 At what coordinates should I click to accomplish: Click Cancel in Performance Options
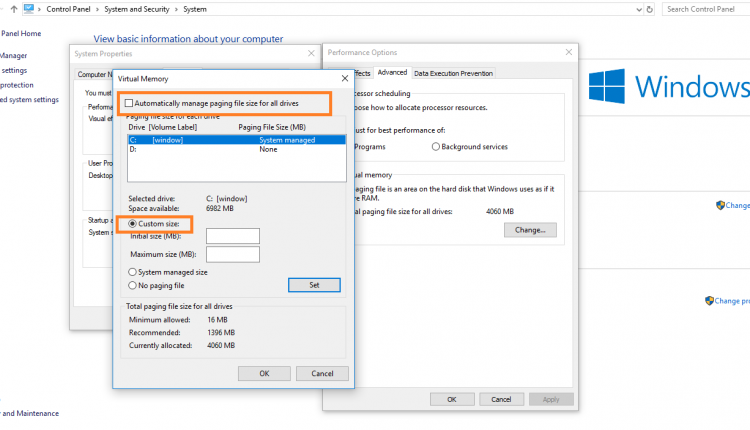tap(501, 399)
